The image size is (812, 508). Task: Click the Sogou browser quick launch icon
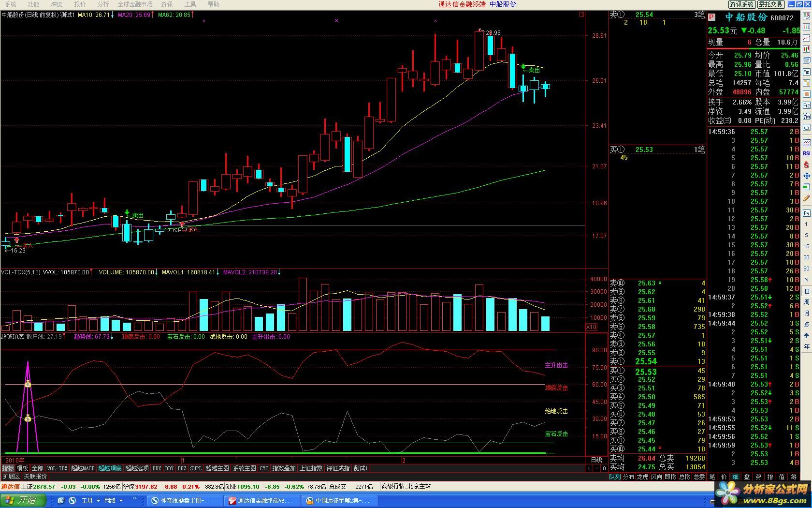72,500
